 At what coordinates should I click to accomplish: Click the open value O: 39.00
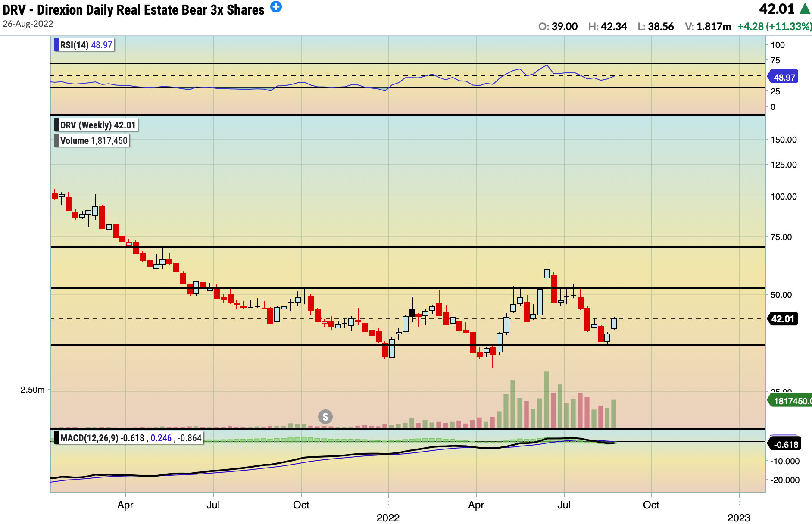(558, 26)
